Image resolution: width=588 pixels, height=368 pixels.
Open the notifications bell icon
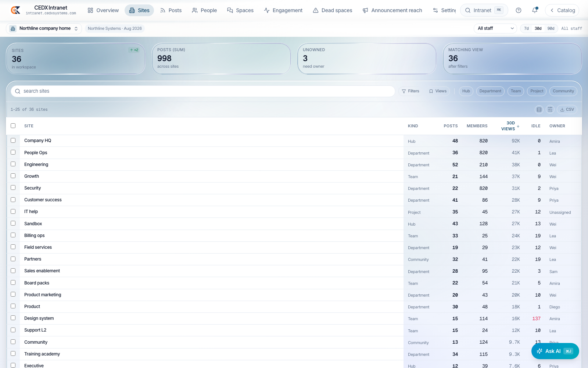tap(535, 10)
